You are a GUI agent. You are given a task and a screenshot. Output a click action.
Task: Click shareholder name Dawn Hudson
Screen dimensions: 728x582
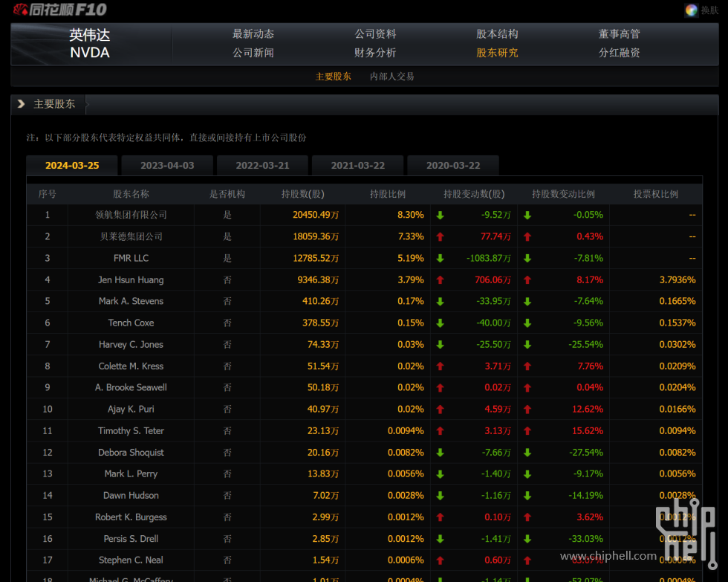131,496
